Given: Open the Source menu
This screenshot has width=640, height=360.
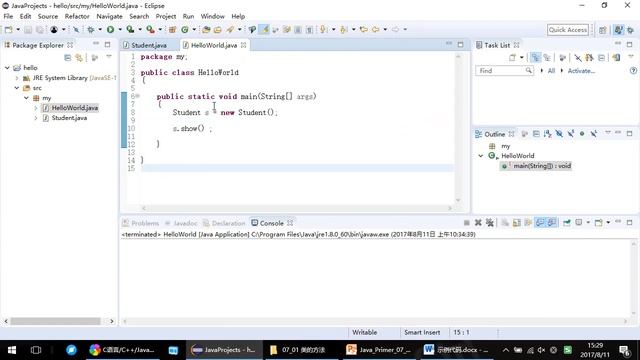Looking at the screenshot, I should click(x=48, y=16).
